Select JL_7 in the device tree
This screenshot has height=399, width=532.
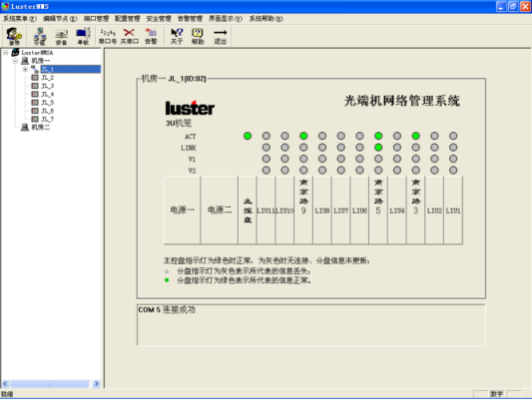coord(48,119)
